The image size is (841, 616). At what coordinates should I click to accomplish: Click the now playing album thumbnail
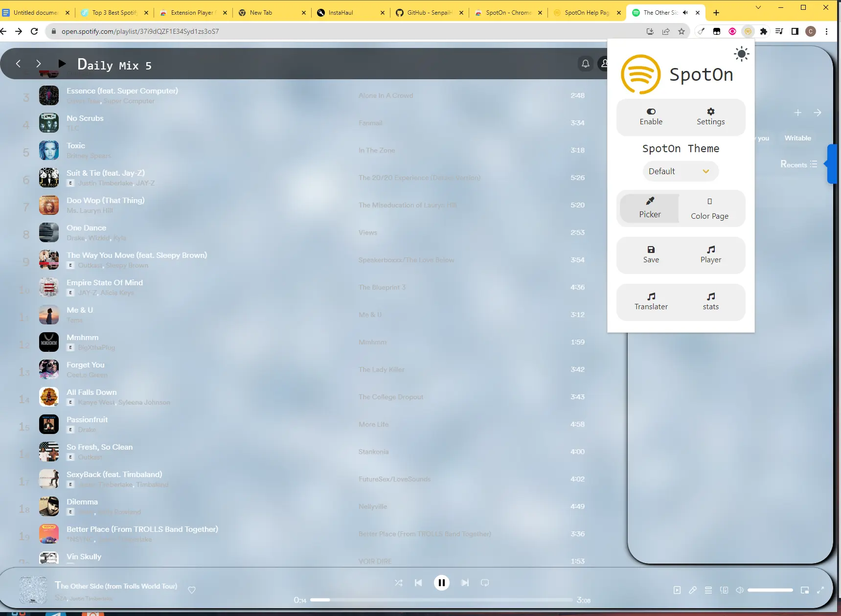point(33,590)
